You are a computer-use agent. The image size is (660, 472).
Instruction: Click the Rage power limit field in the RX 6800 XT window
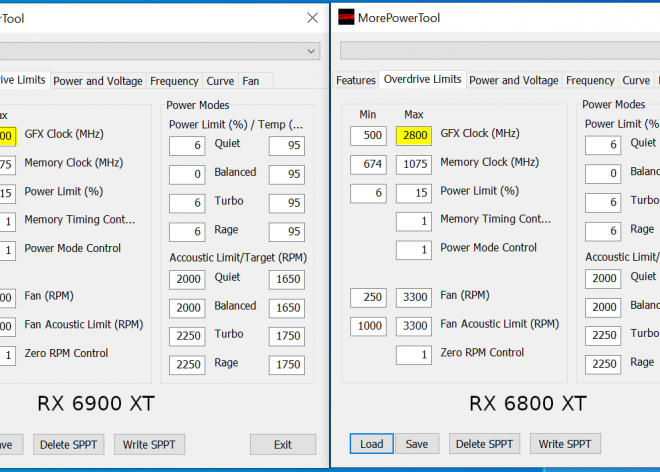603,231
